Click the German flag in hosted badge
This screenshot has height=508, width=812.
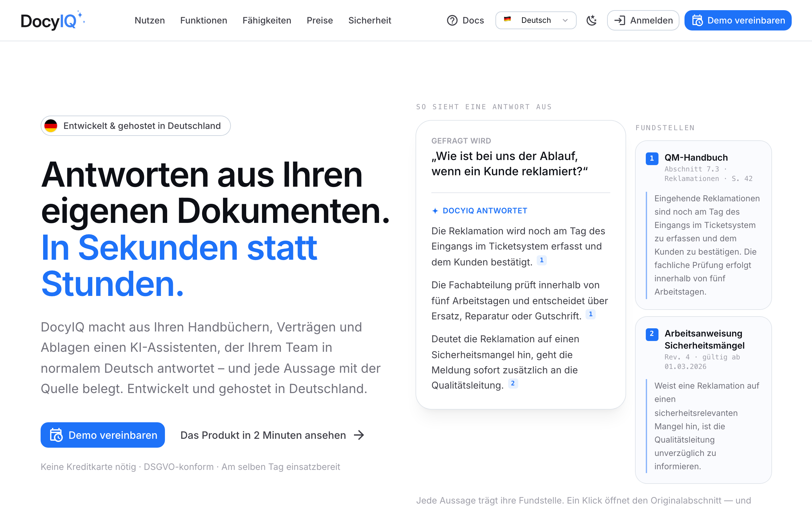click(51, 126)
